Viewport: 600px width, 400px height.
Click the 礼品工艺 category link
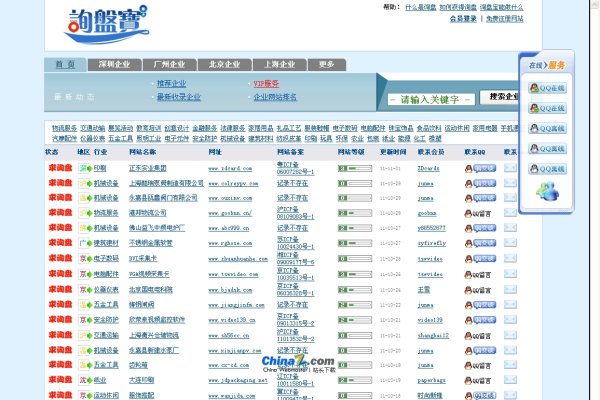pos(289,128)
